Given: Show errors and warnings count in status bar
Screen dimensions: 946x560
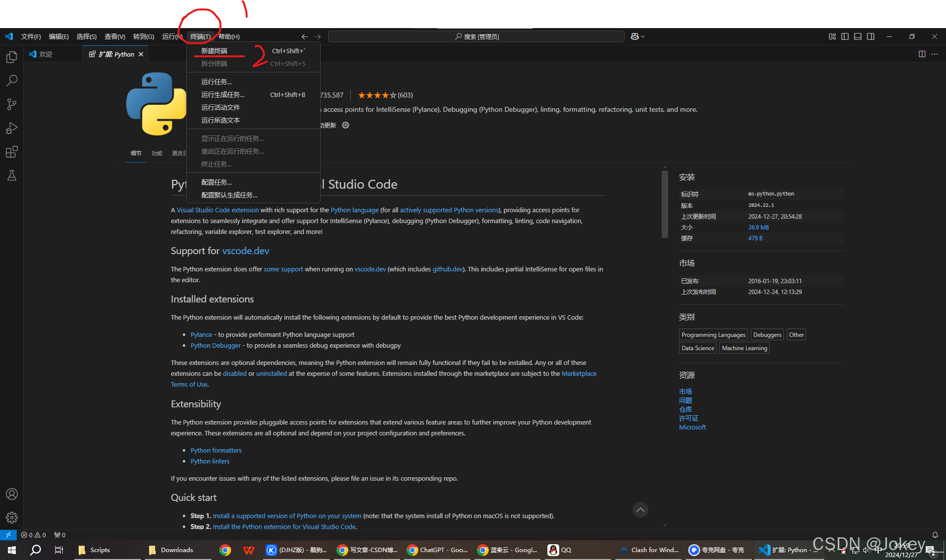Looking at the screenshot, I should pos(34,535).
